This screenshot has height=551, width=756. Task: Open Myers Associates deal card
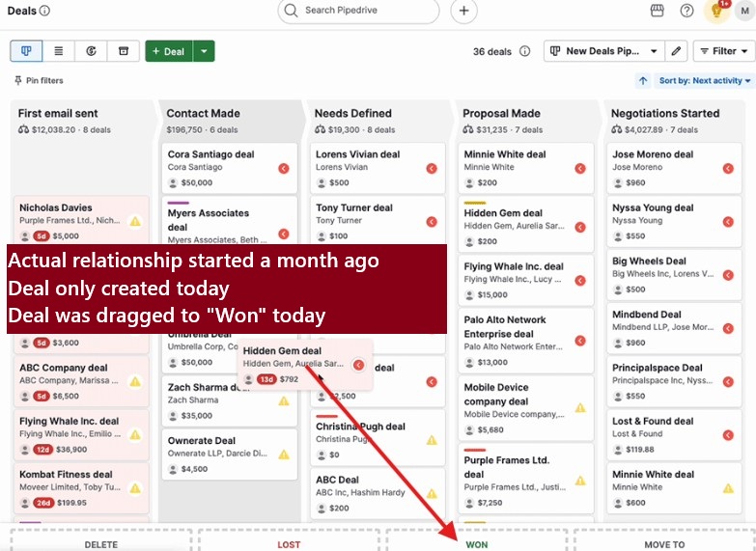pyautogui.click(x=230, y=221)
